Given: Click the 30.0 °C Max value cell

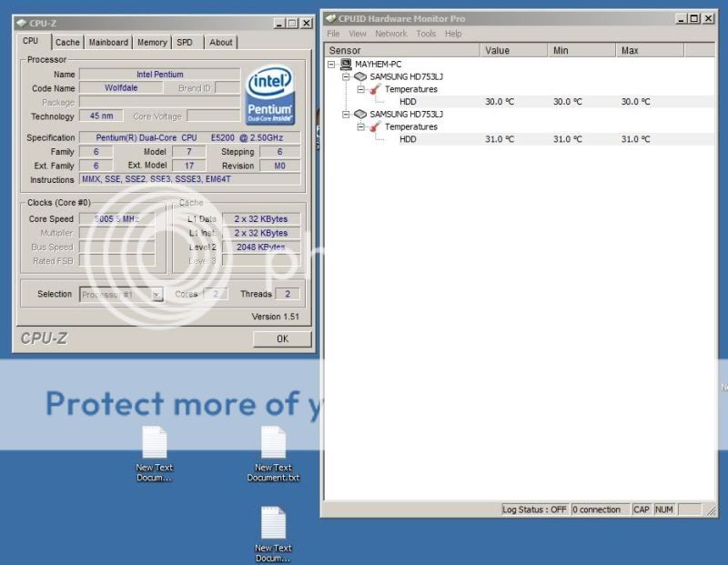Looking at the screenshot, I should (635, 102).
